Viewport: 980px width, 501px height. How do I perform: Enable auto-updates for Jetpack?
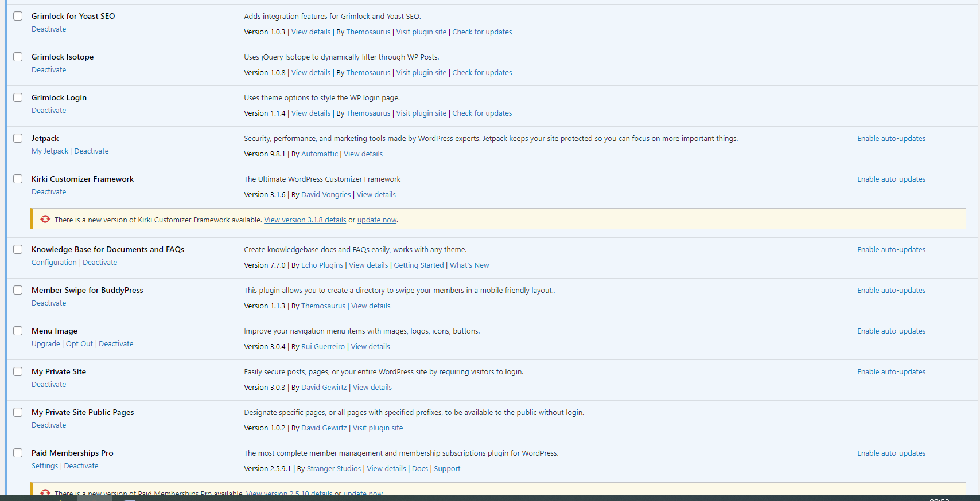[891, 139]
